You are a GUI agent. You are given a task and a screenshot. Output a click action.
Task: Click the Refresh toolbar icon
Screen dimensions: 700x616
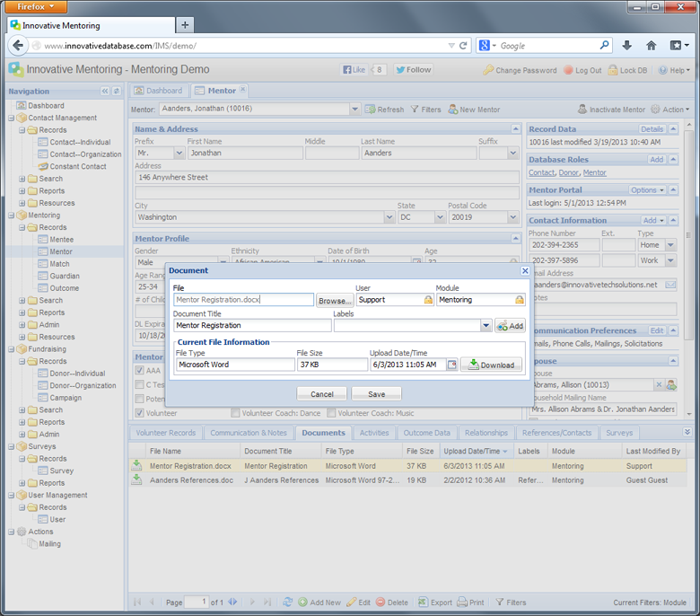coord(370,110)
